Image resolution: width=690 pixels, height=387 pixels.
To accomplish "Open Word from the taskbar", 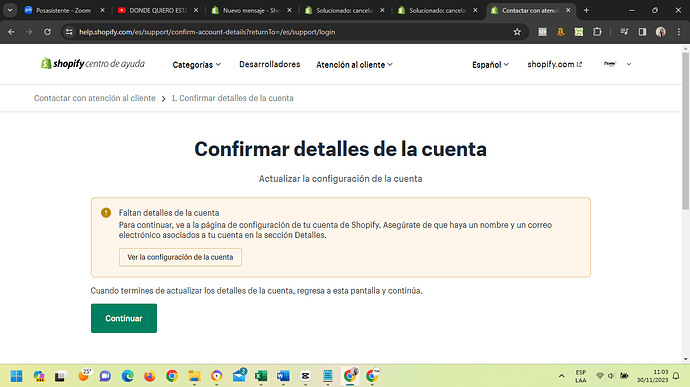I will [283, 376].
